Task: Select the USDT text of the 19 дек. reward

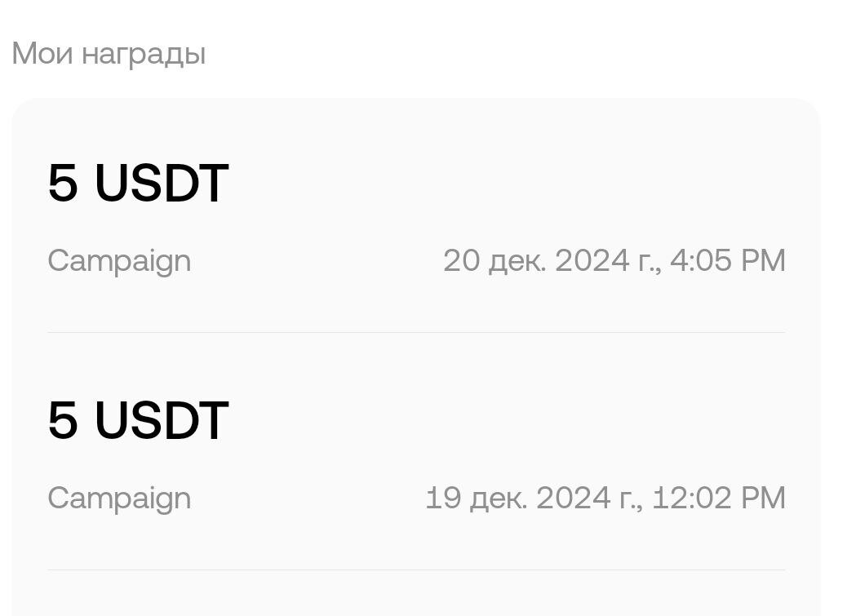Action: coord(162,421)
